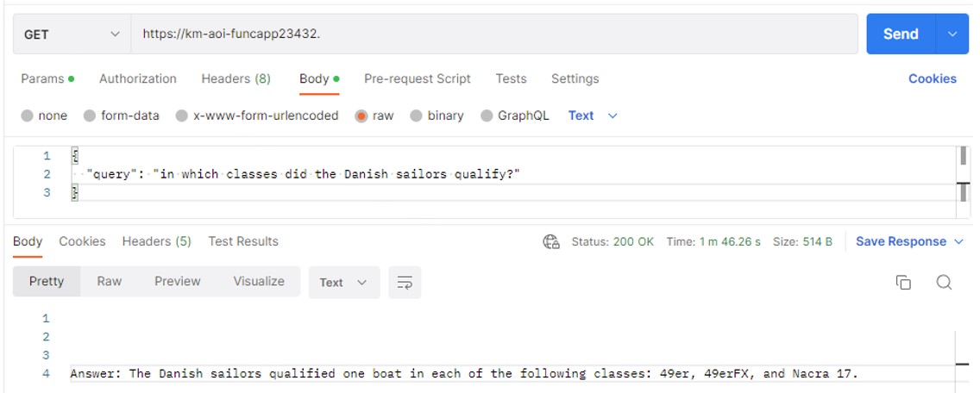Screen dimensions: 980x393
Task: Copy the response body with copy icon
Action: pyautogui.click(x=903, y=283)
